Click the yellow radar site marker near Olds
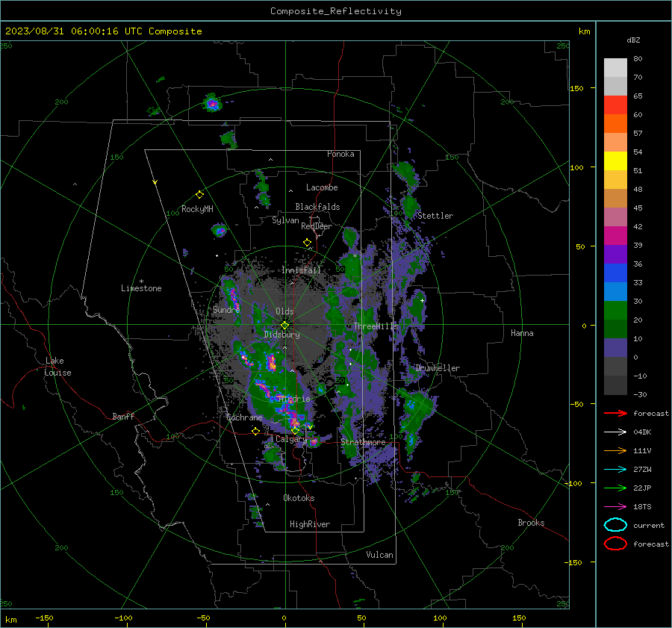Image resolution: width=672 pixels, height=628 pixels. click(284, 326)
